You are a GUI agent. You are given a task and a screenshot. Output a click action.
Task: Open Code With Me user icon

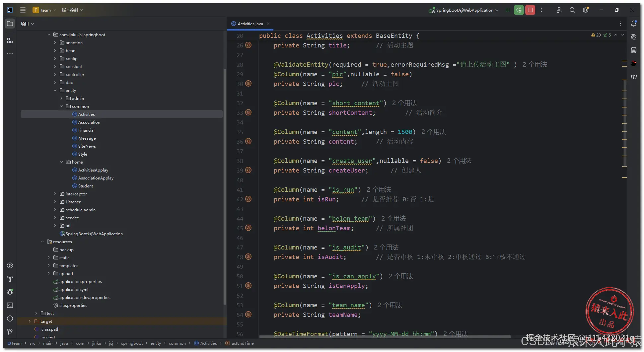(559, 10)
